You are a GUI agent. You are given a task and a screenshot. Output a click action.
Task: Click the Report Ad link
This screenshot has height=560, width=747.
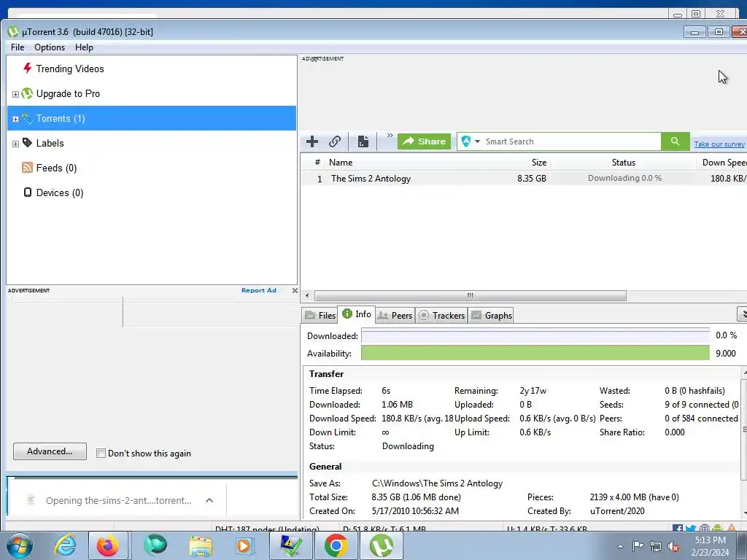(259, 290)
